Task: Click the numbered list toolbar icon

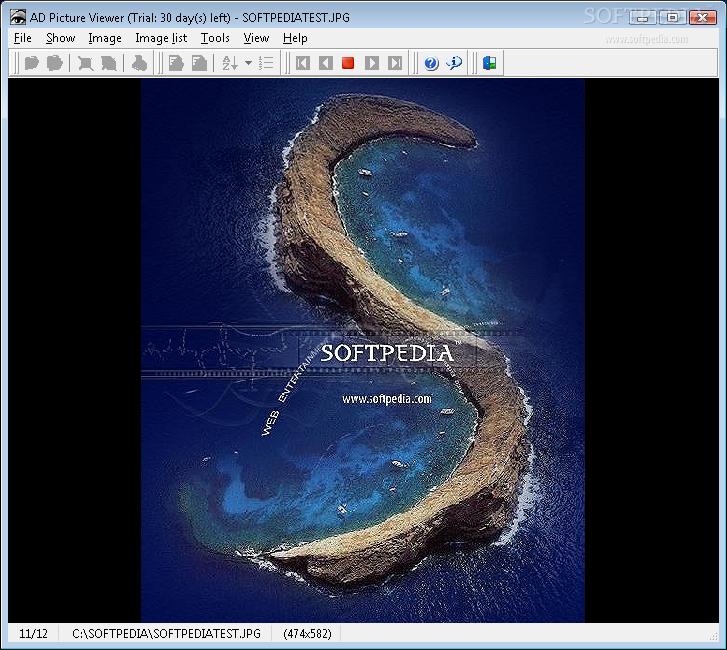Action: [x=266, y=63]
